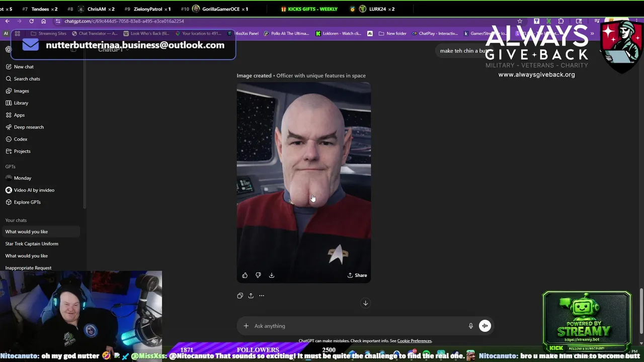
Task: Download the generated image
Action: click(x=272, y=276)
